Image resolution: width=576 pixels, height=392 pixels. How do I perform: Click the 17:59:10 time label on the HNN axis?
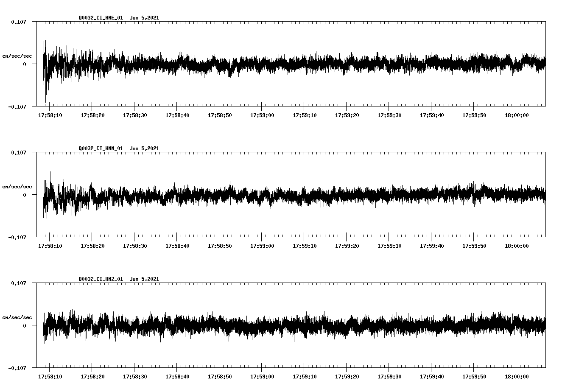point(305,246)
